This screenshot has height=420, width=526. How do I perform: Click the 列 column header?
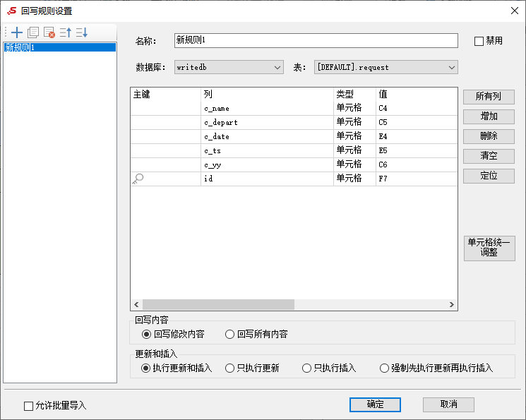(x=268, y=95)
